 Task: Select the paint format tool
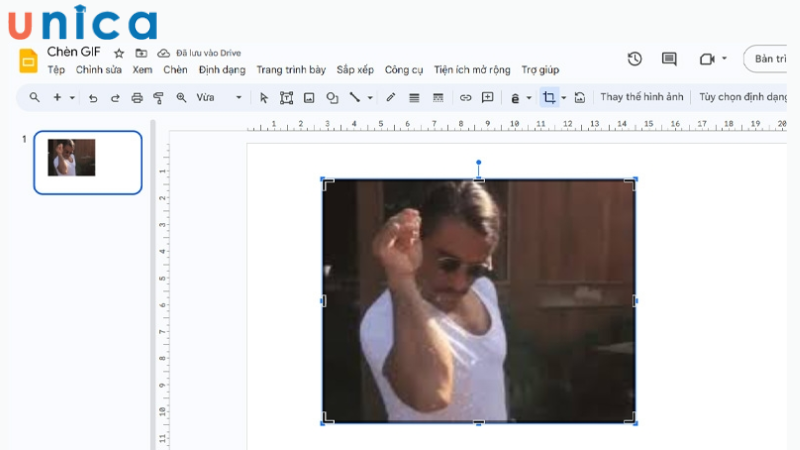coord(158,98)
